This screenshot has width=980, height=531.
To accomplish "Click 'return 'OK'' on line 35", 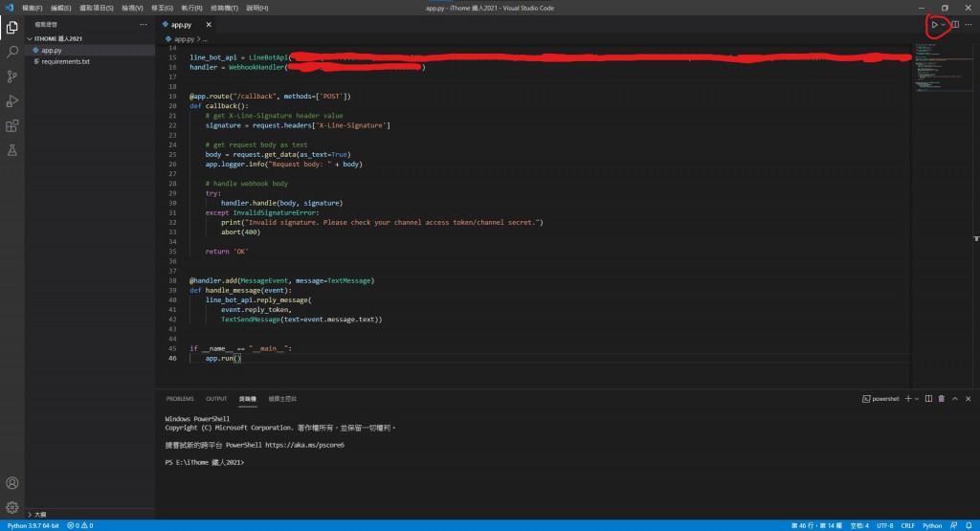I will tap(227, 251).
